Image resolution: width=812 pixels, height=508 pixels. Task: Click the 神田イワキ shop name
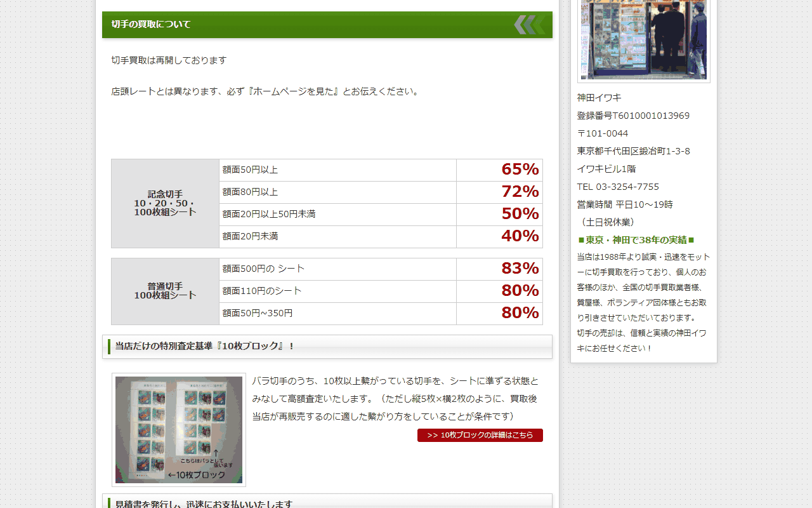coord(599,98)
